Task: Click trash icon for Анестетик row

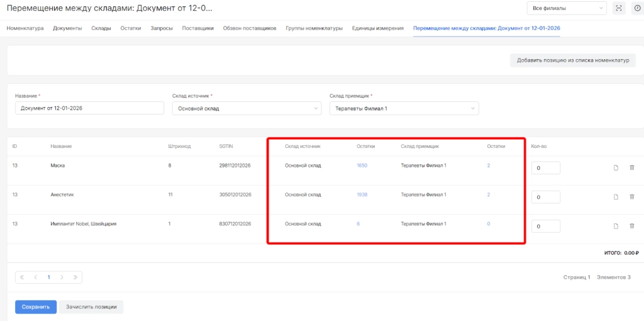Action: 632,197
